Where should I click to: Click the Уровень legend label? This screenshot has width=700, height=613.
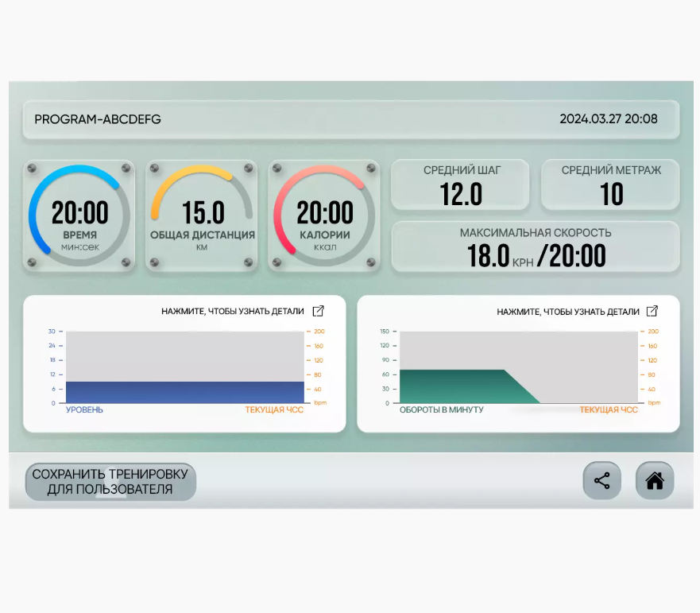click(84, 410)
